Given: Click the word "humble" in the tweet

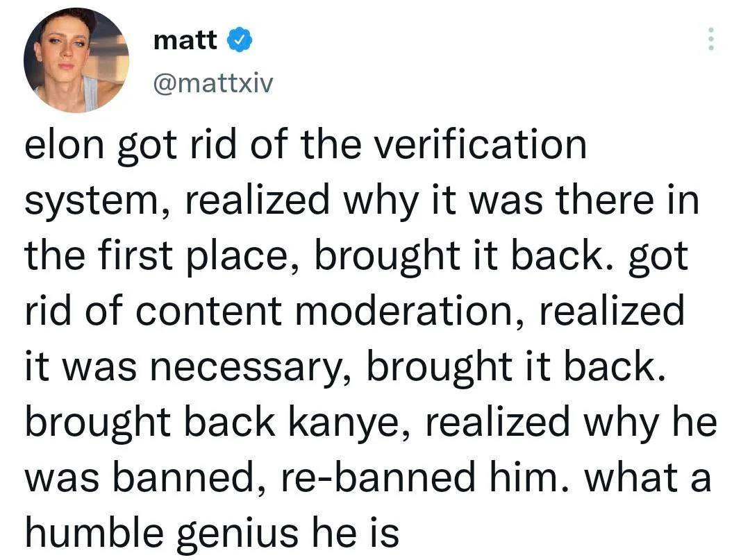Looking at the screenshot, I should tap(97, 534).
